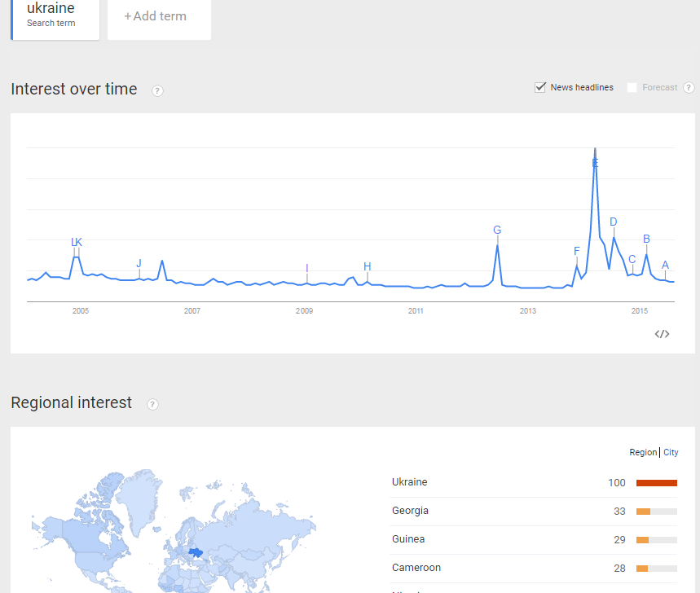Click help icon beside Interest over time

[x=157, y=90]
